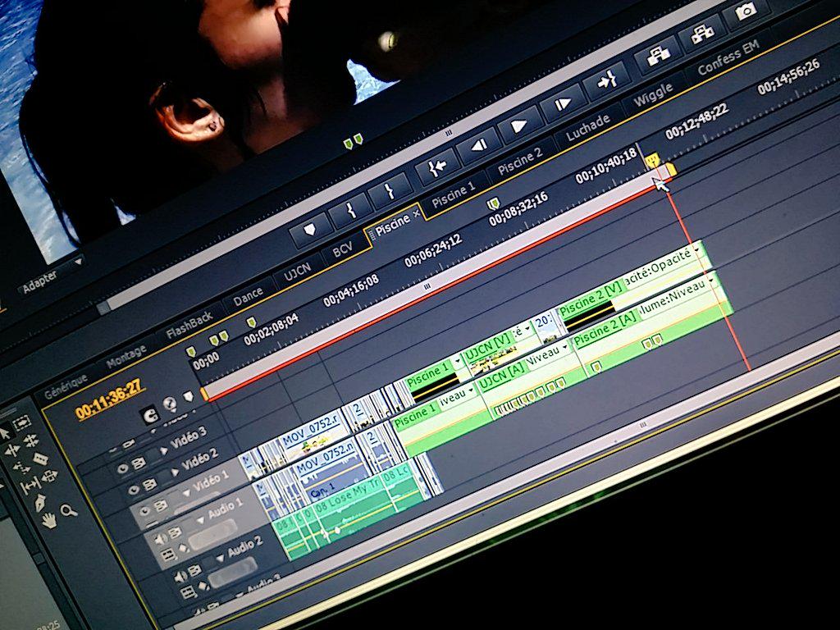The image size is (840, 630).
Task: Click the timeline viewing area bar handle
Action: pyautogui.click(x=427, y=288)
